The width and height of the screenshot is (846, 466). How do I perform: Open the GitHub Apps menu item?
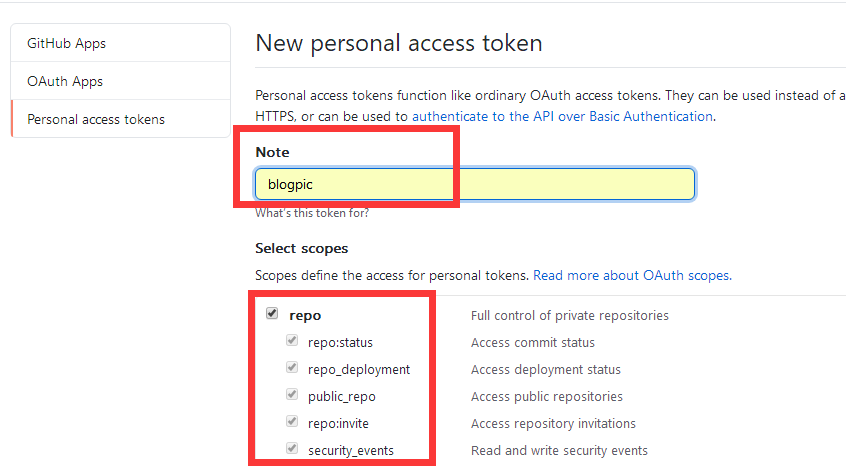[x=120, y=43]
